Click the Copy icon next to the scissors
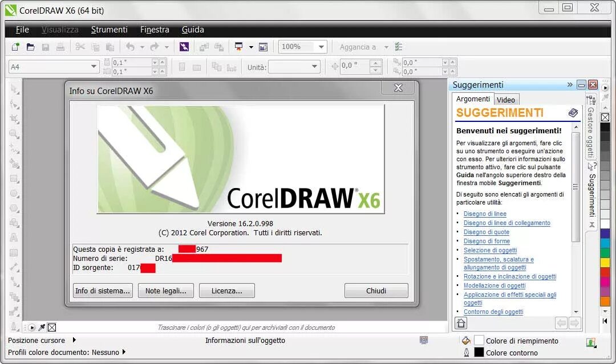616x364 pixels. point(95,47)
